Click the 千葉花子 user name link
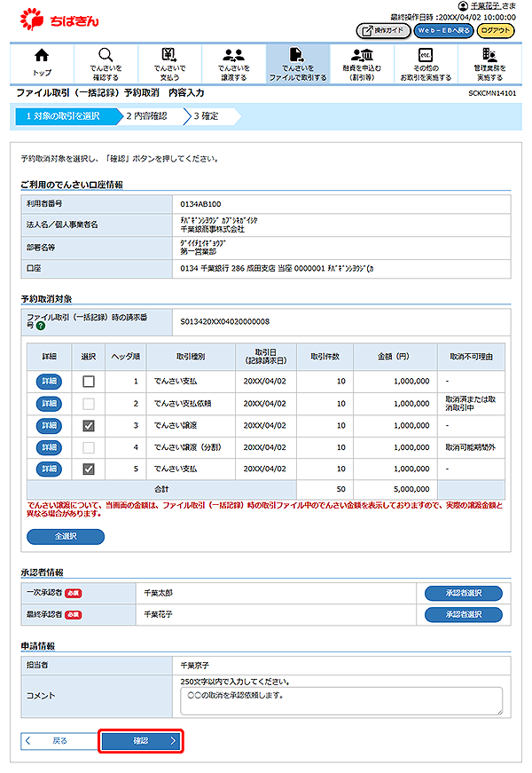Viewport: 532px width, 773px height. [485, 6]
